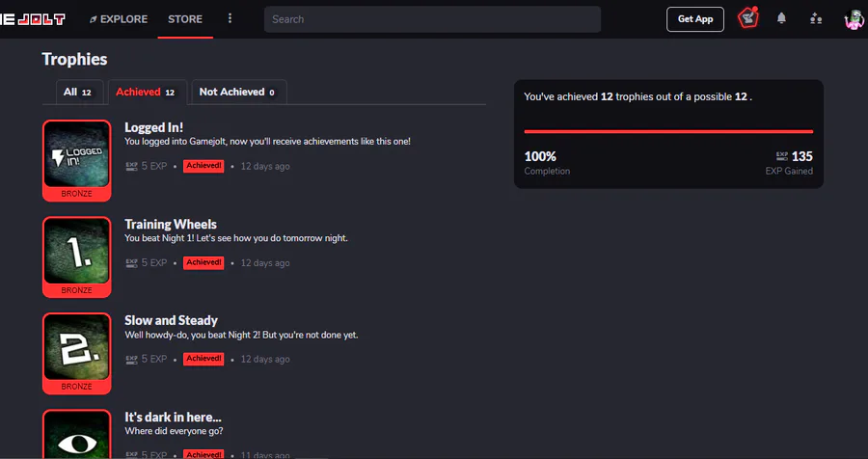Switch to the Not Achieved tab

click(x=238, y=92)
